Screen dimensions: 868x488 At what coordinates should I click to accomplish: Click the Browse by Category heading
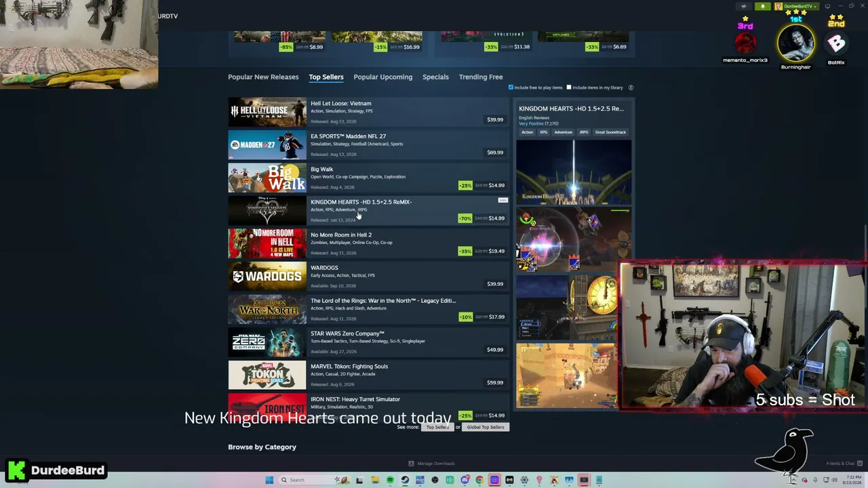262,447
